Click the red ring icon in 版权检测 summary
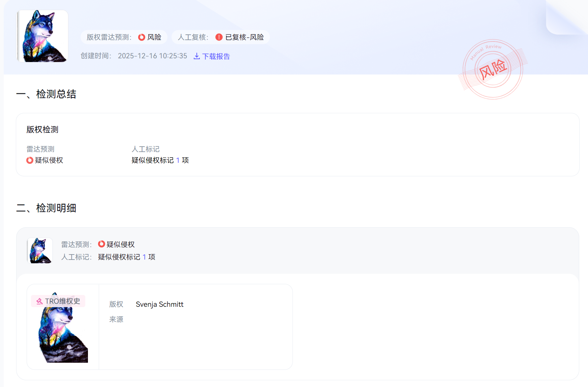588x387 pixels. (x=30, y=160)
